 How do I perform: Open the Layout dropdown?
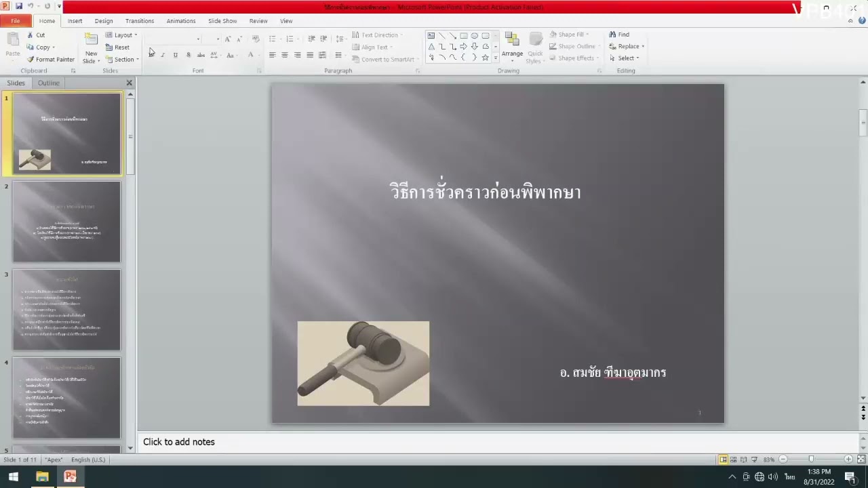121,35
